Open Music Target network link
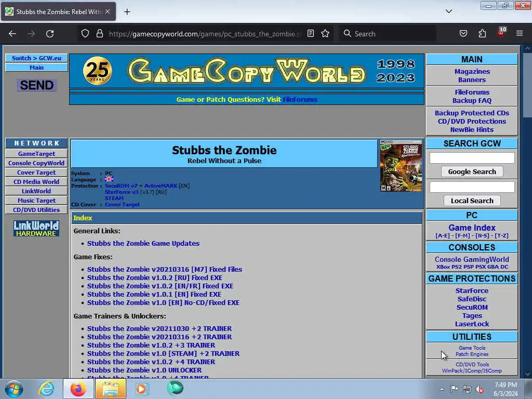Screen dimensions: 532x399 point(37,201)
